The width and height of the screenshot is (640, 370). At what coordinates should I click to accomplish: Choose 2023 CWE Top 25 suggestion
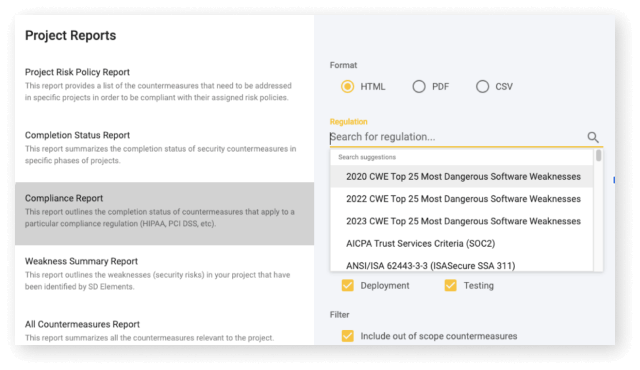coord(462,221)
